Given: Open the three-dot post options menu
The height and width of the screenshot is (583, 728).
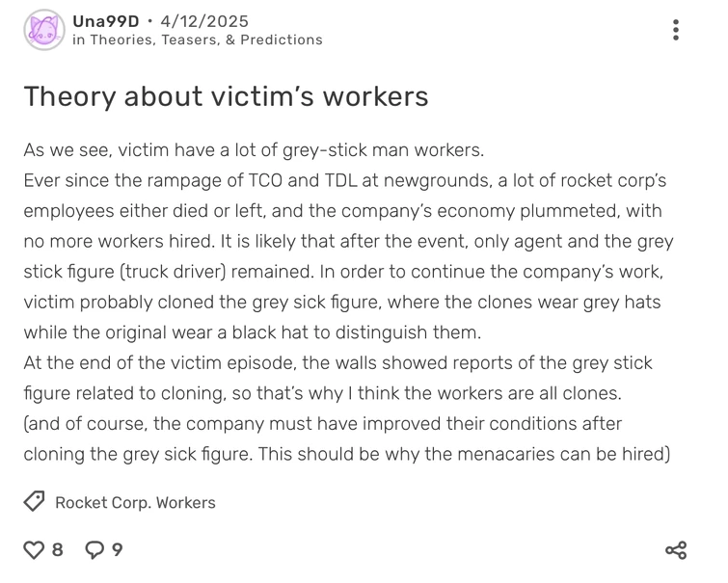Looking at the screenshot, I should click(676, 30).
